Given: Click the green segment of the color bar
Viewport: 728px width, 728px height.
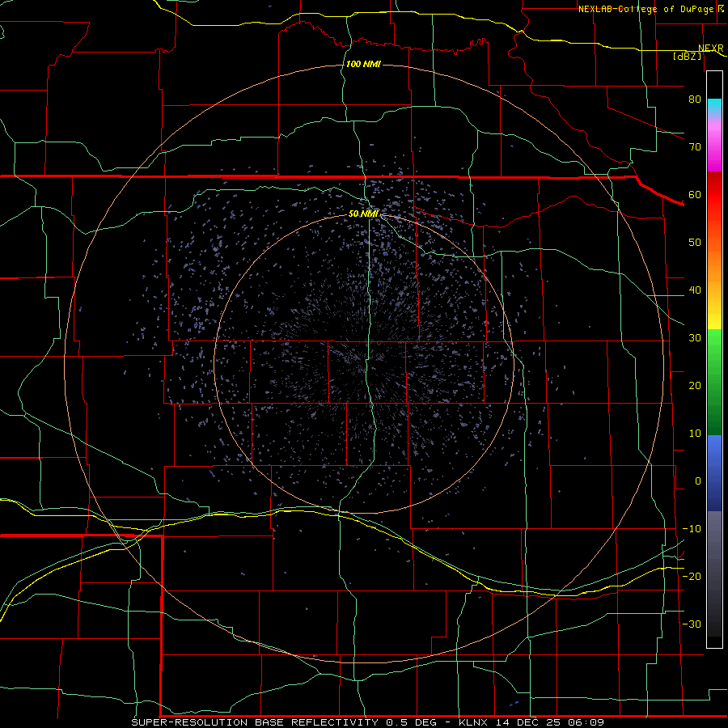Looking at the screenshot, I should (714, 382).
